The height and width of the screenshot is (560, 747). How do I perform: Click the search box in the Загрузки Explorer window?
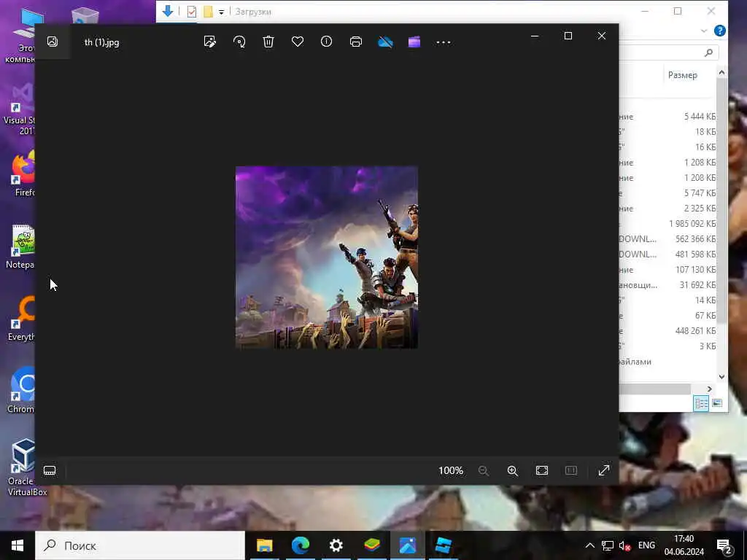[x=668, y=52]
